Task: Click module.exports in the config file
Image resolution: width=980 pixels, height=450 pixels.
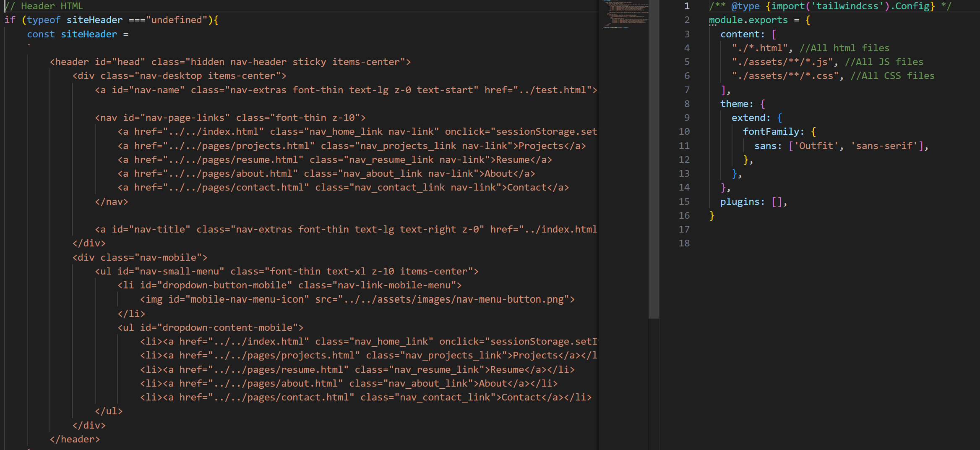Action: [x=748, y=20]
